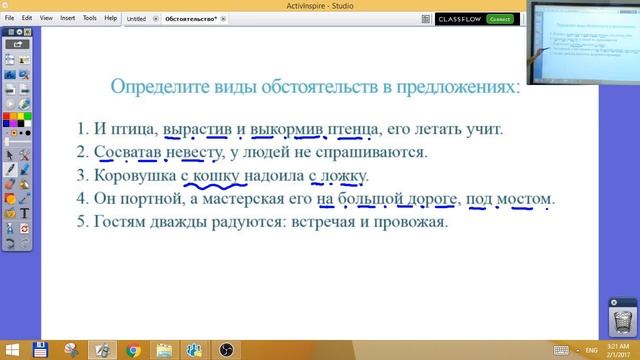The image size is (640, 360).
Task: Open the View menu
Action: (46, 18)
